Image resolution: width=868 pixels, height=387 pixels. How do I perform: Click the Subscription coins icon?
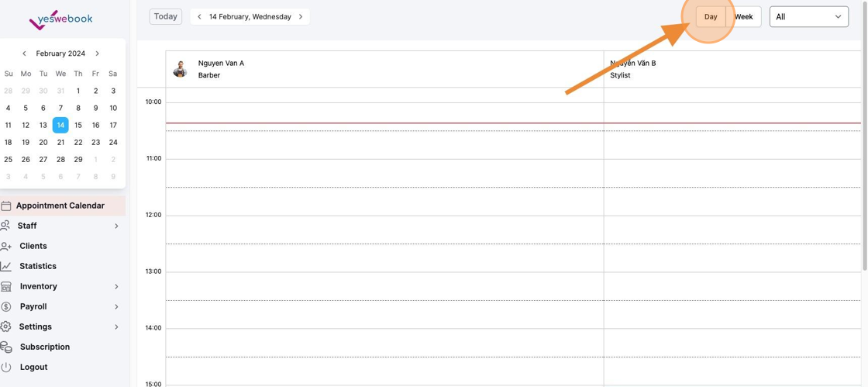pos(6,347)
